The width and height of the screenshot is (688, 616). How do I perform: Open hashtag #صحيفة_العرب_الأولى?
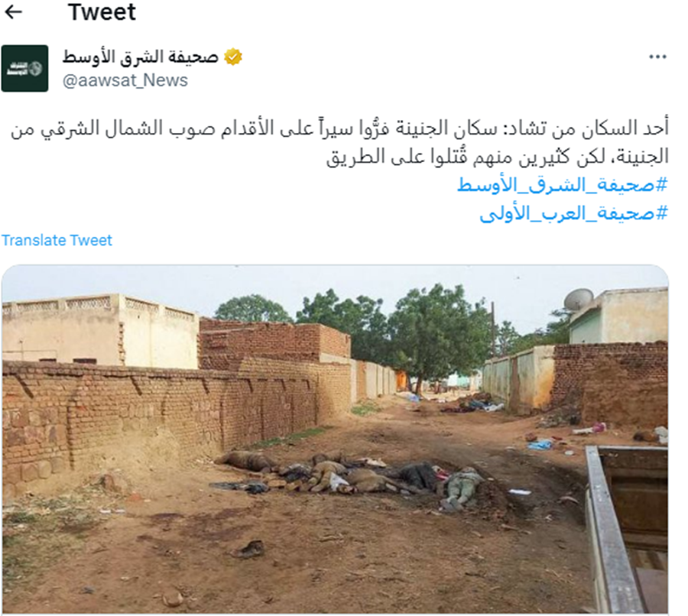coord(573,213)
